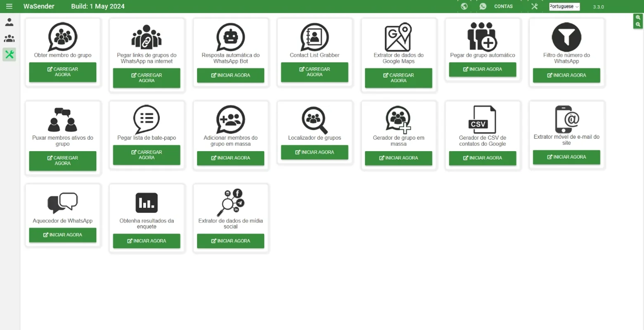
Task: Click INICIAR AGORA for Obtenha resultados da enquete
Action: coord(147,241)
